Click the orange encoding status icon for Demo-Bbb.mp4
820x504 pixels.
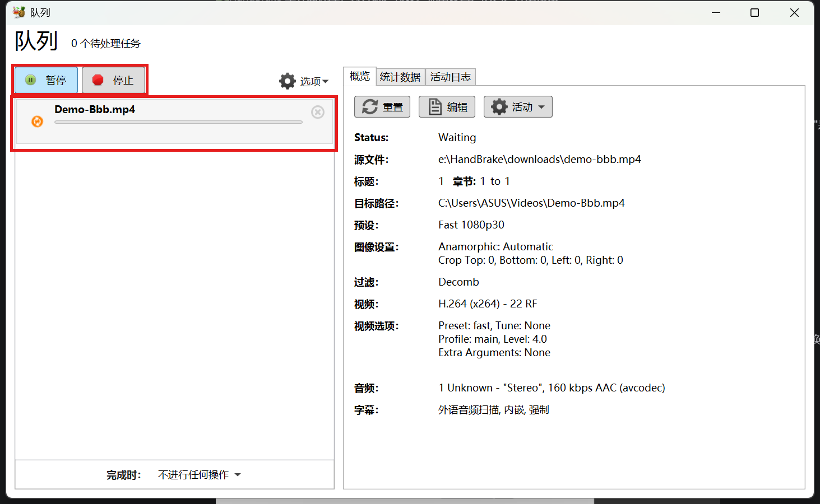point(38,121)
